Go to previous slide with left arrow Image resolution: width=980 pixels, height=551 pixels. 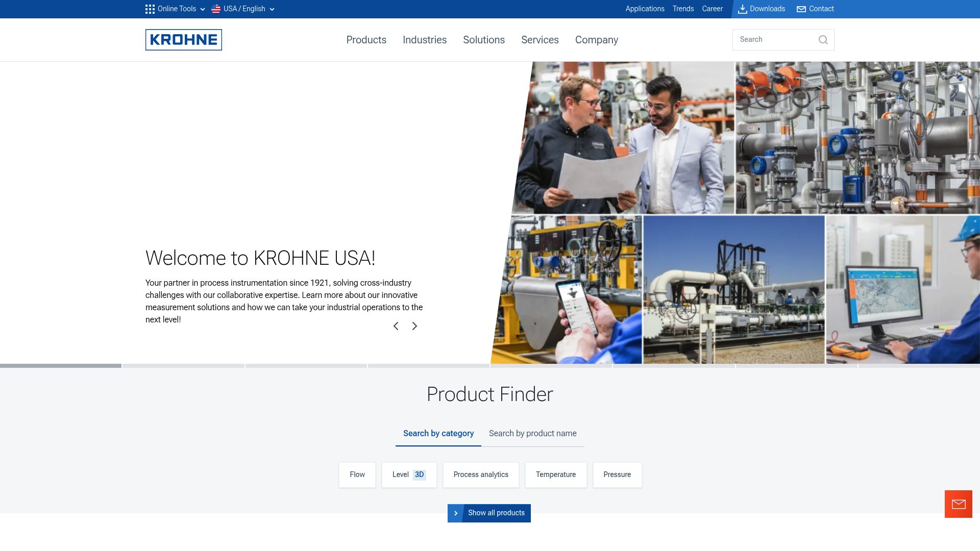pyautogui.click(x=396, y=325)
